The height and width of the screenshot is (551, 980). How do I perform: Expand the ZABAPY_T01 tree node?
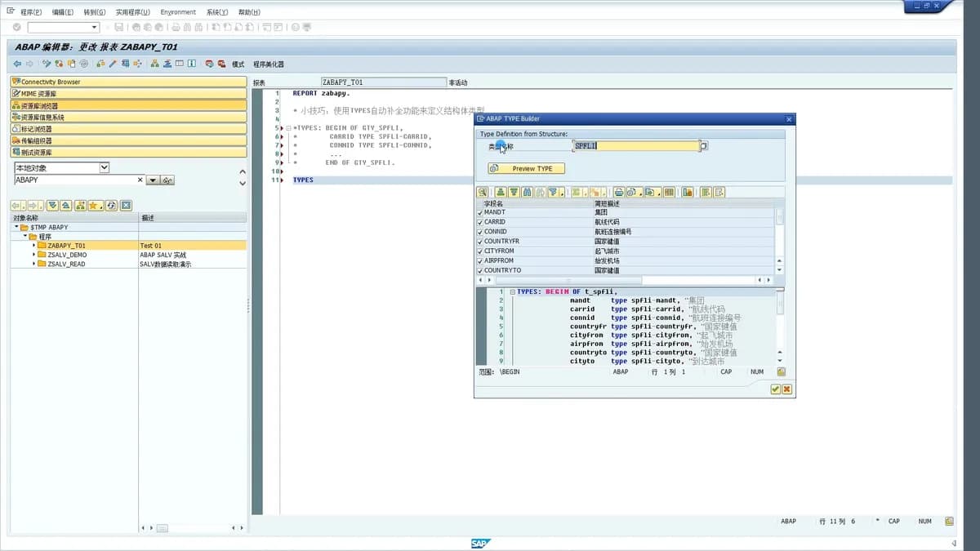click(x=33, y=245)
